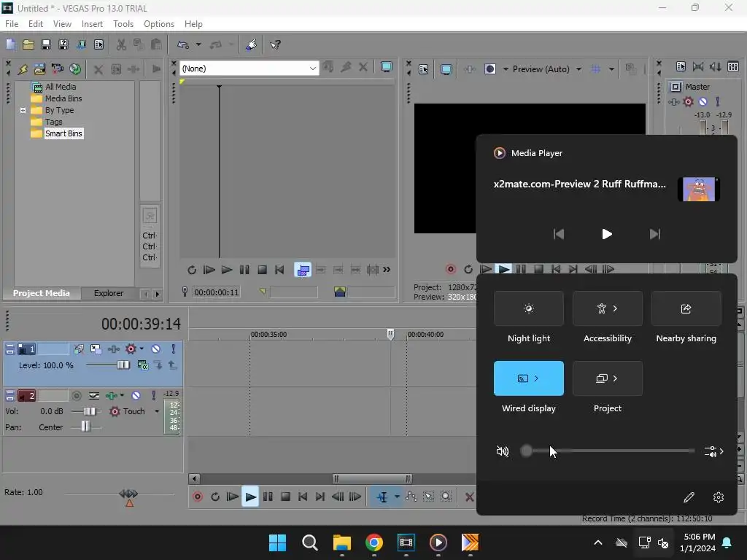The width and height of the screenshot is (747, 560).
Task: Mute audio track 2
Action: point(136,395)
